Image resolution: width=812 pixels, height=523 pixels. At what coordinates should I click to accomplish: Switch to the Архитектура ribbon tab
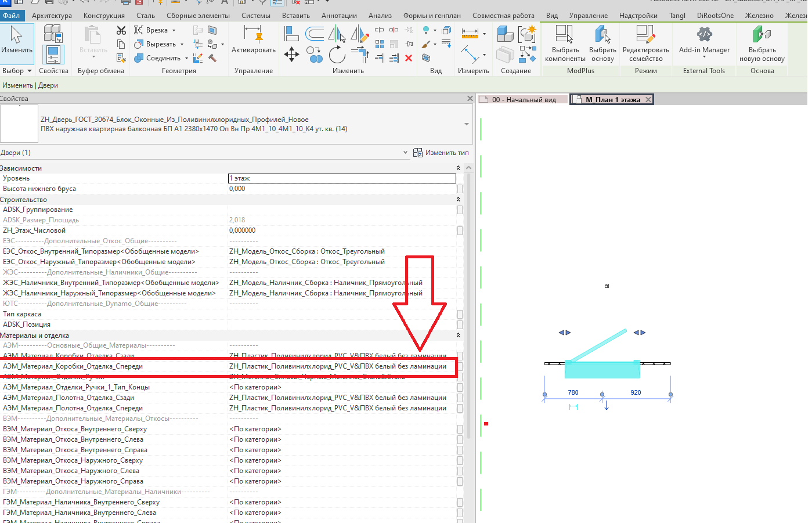click(x=52, y=16)
